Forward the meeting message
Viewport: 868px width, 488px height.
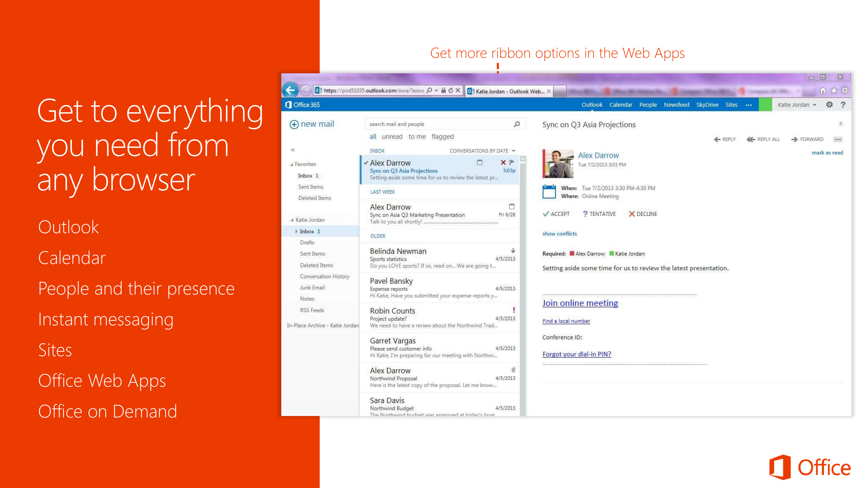coord(807,139)
